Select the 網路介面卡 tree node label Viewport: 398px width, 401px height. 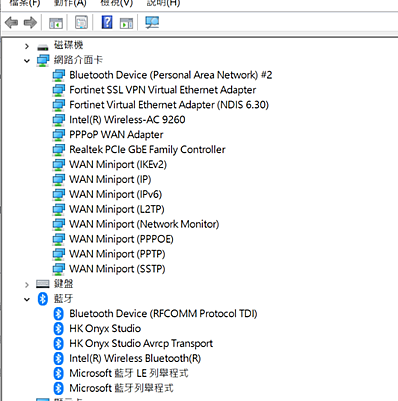tap(78, 60)
